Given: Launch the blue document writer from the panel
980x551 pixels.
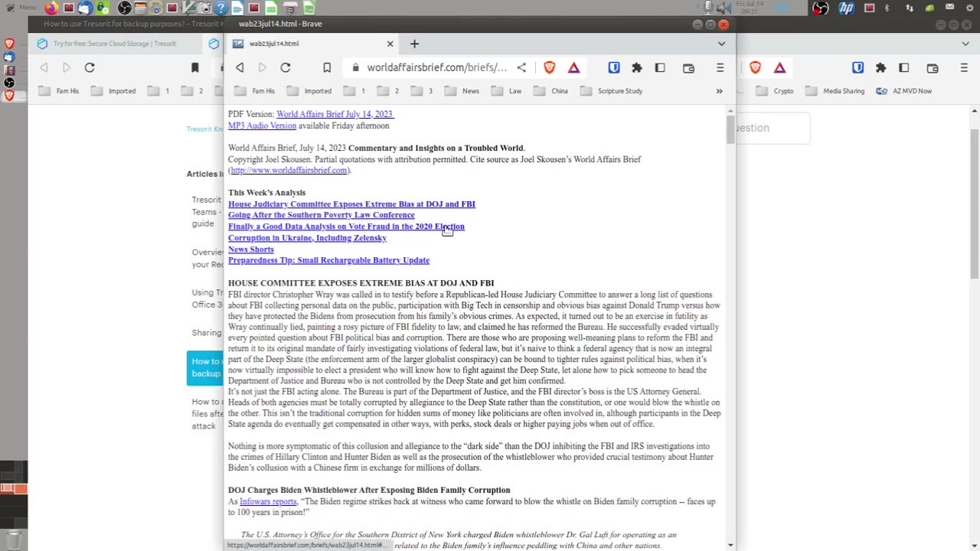Looking at the screenshot, I should click(x=237, y=8).
